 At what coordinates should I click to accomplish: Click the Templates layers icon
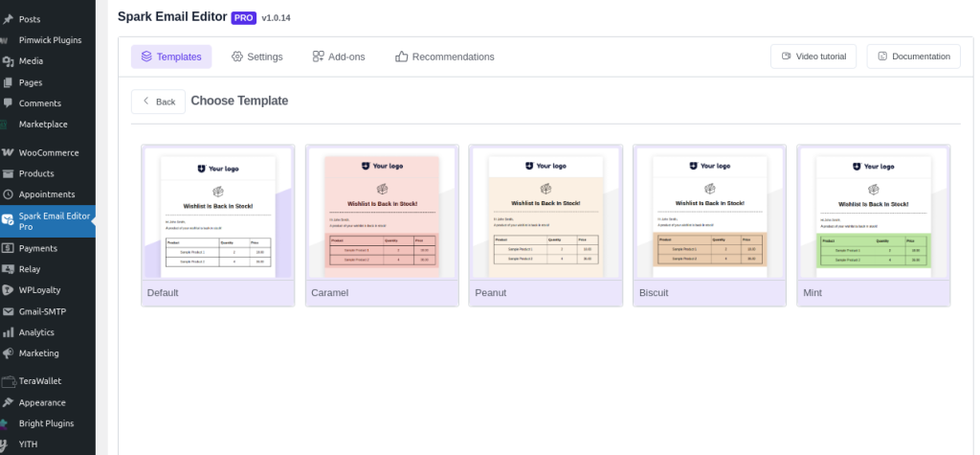146,57
